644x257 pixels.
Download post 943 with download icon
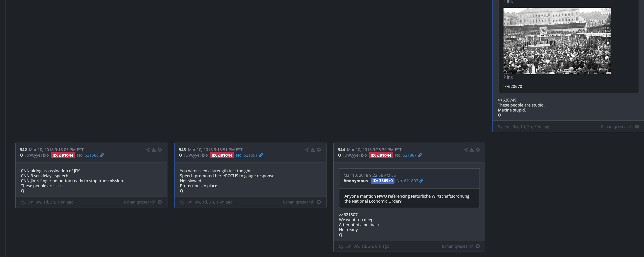click(313, 150)
